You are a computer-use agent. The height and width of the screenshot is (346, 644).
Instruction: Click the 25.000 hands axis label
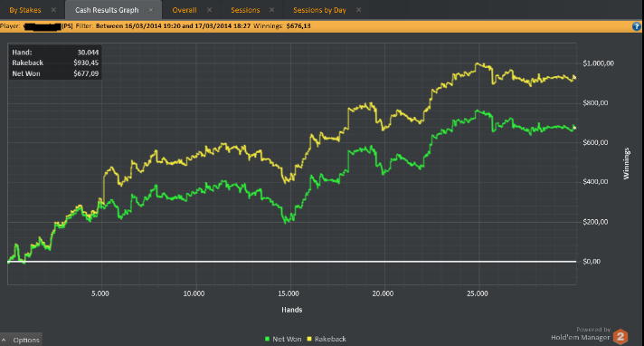(478, 293)
